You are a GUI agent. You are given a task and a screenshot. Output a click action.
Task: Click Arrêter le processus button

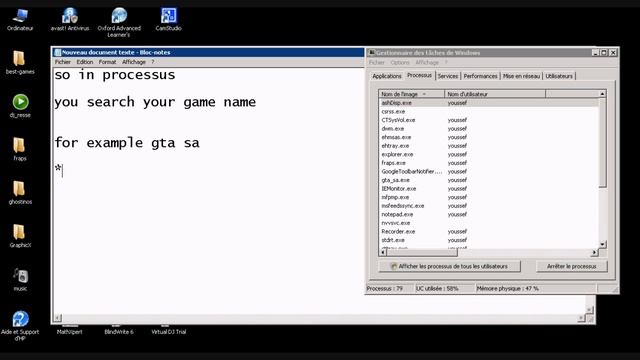571,266
